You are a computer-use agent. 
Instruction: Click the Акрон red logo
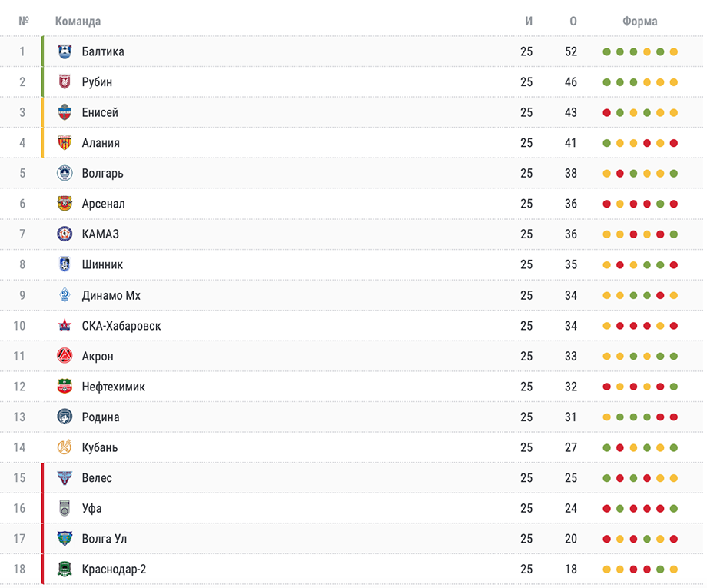pyautogui.click(x=65, y=356)
